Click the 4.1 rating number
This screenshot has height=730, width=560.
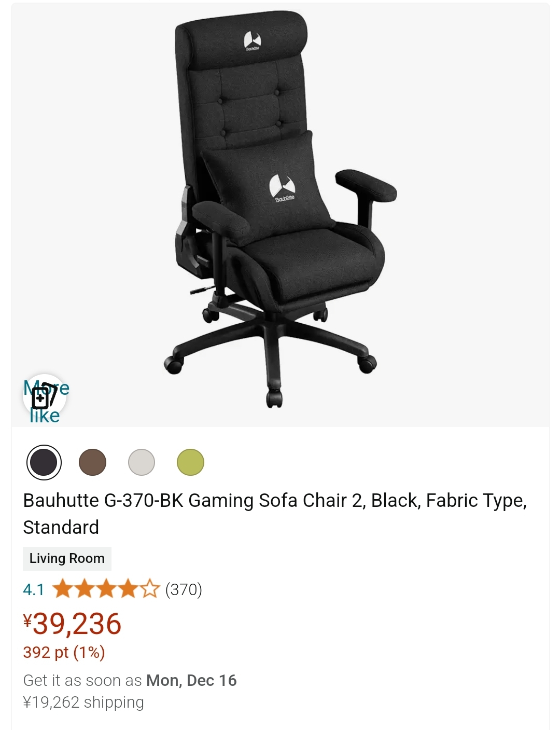(x=34, y=589)
